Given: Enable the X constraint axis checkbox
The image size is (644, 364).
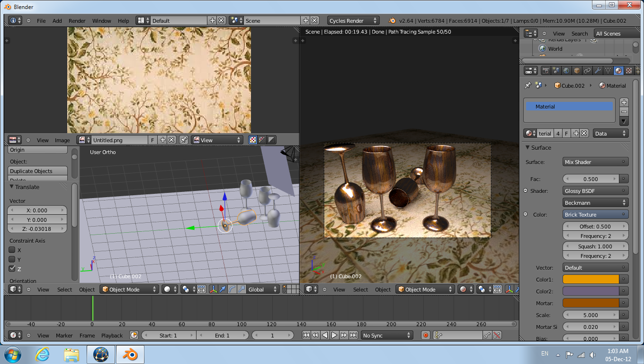Looking at the screenshot, I should (12, 250).
